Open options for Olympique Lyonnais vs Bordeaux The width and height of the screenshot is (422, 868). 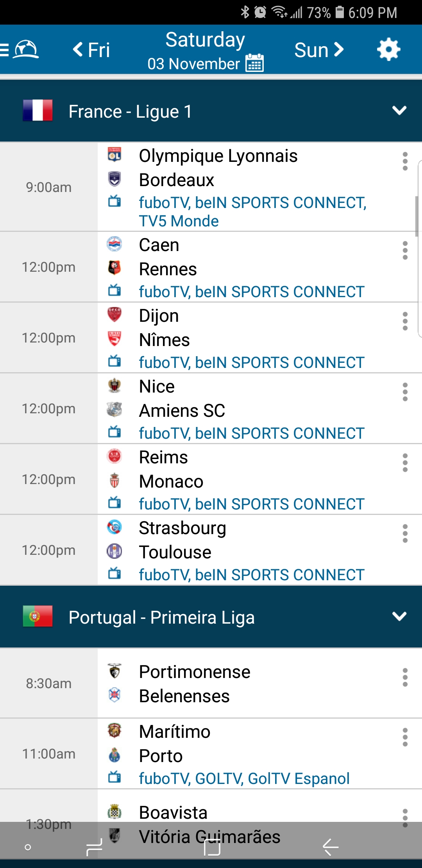[405, 161]
